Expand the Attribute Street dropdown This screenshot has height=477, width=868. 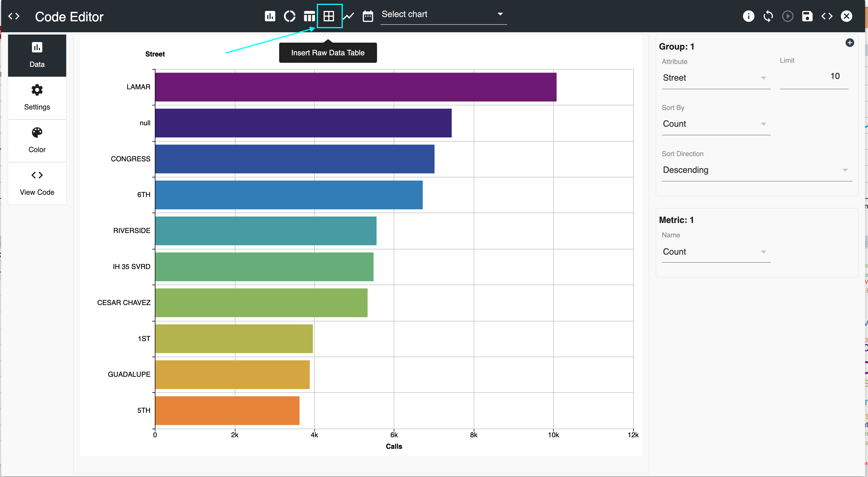[x=716, y=78]
